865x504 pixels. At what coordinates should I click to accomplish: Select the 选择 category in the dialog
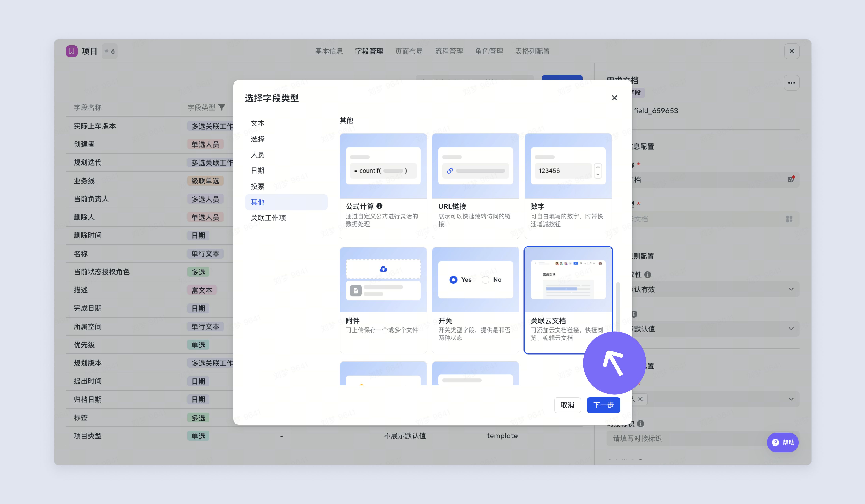[286, 139]
